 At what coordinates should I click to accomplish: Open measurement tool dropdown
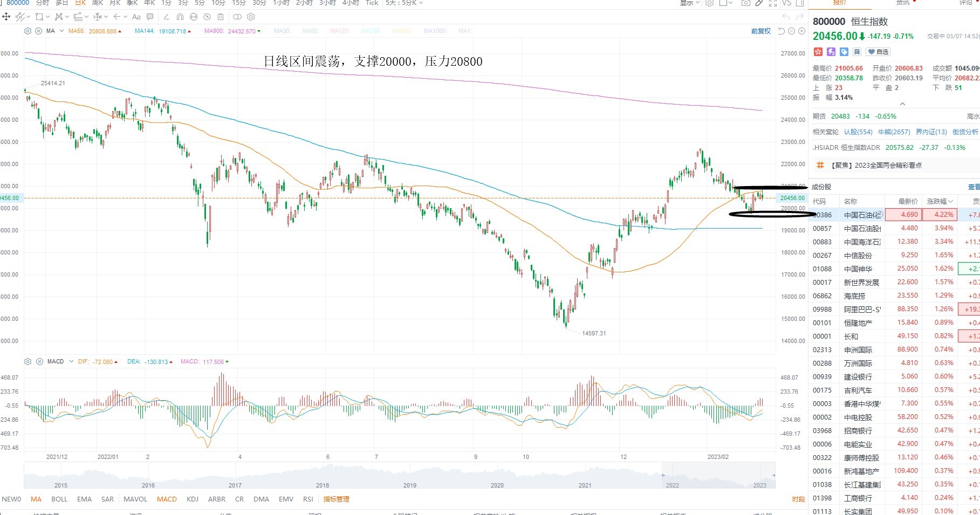tap(106, 17)
